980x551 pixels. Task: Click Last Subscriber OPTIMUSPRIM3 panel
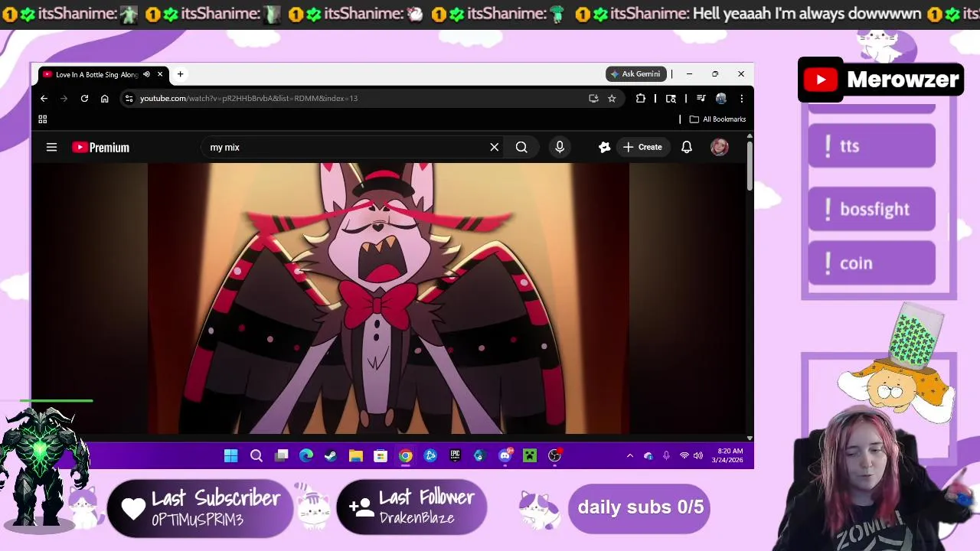201,508
